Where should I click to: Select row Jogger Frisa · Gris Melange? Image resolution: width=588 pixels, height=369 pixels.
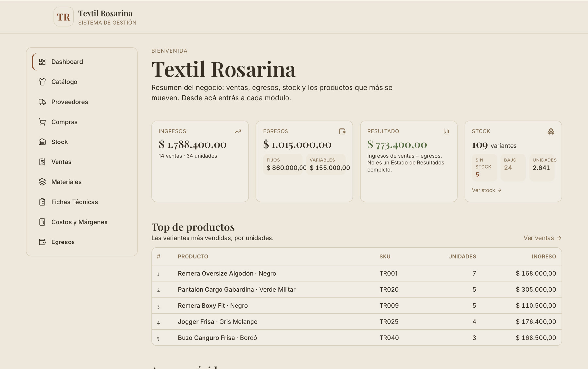(356, 322)
